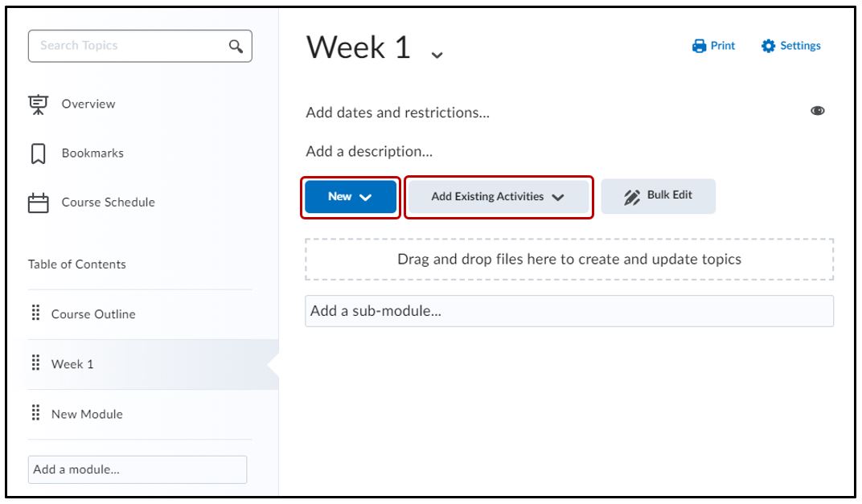Click the Overview presentation icon

(x=38, y=104)
